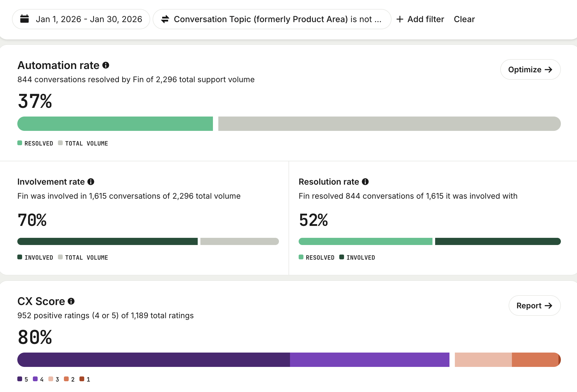The height and width of the screenshot is (392, 577).
Task: Select the rating 5 legend swatch
Action: [20, 379]
